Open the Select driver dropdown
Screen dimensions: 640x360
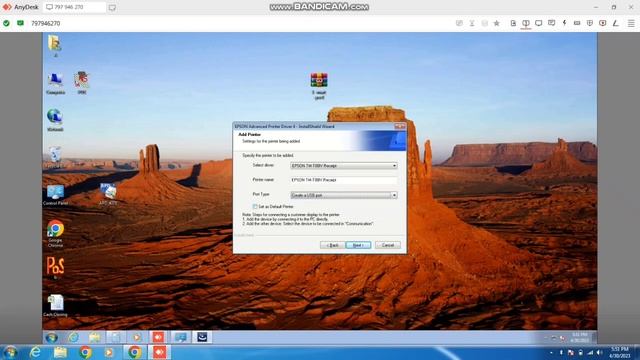click(344, 166)
